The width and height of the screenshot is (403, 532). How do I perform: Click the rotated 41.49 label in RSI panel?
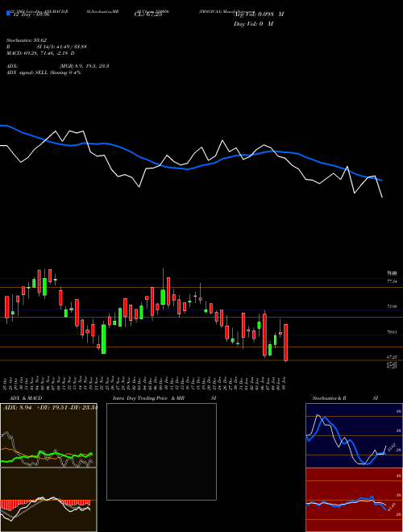[391, 508]
